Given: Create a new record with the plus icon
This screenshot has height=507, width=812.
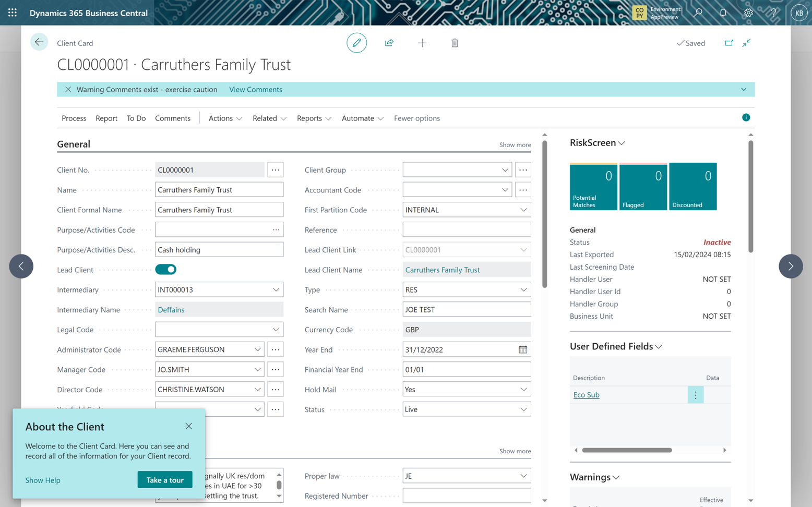Looking at the screenshot, I should 422,43.
